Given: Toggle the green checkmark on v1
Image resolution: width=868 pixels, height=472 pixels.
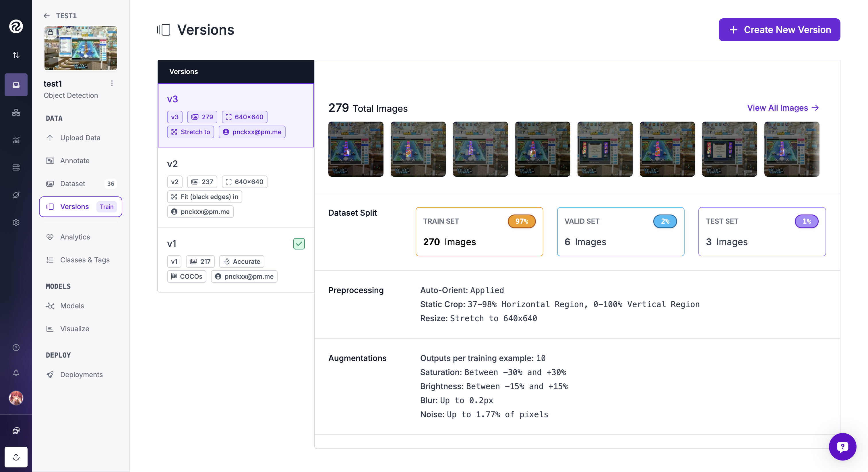Looking at the screenshot, I should [x=299, y=243].
